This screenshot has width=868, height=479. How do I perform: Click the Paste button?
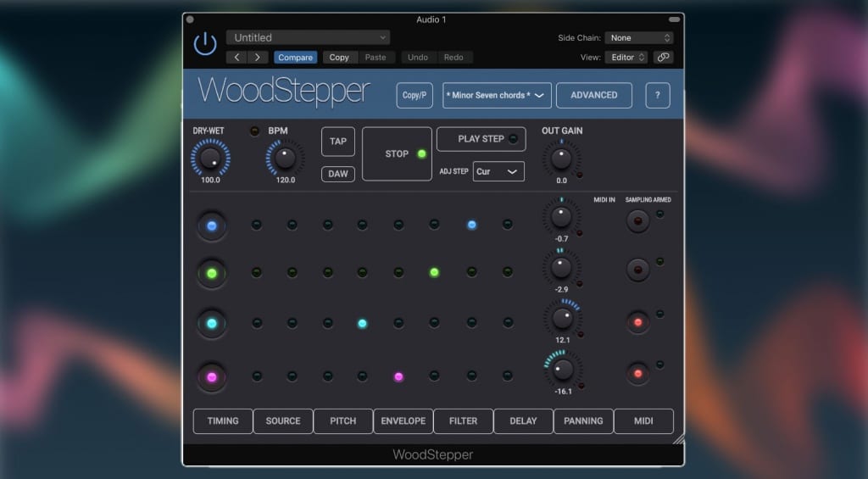(376, 57)
